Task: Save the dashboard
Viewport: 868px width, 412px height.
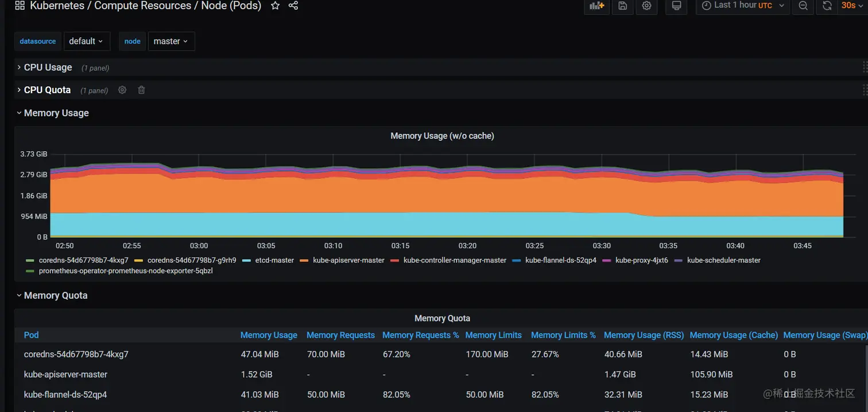Action: pos(622,6)
